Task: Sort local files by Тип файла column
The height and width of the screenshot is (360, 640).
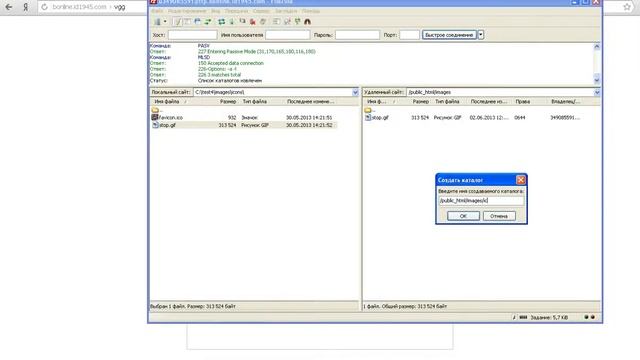Action: [254, 102]
